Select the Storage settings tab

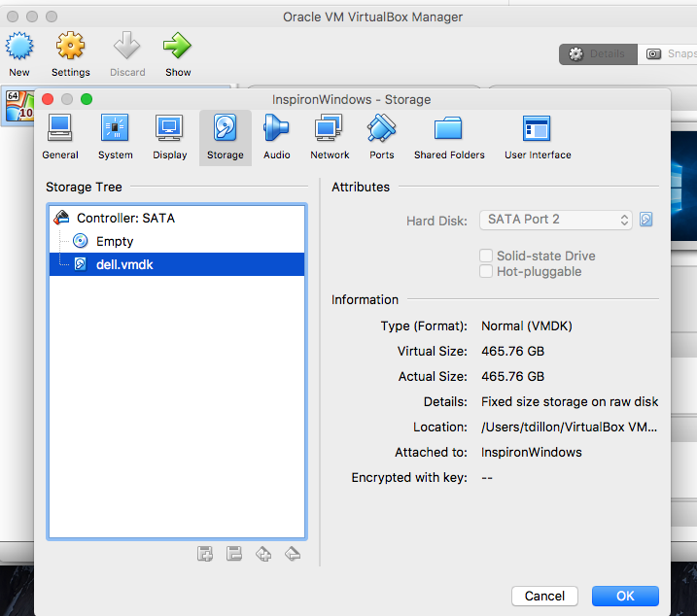pyautogui.click(x=225, y=137)
